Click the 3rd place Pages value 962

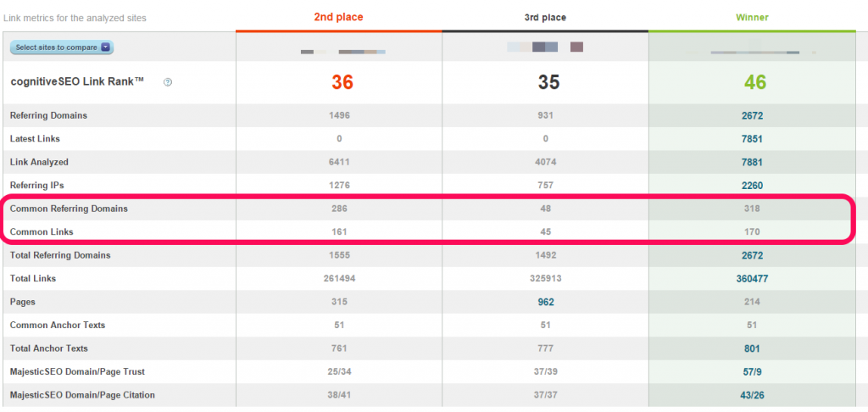pos(545,302)
